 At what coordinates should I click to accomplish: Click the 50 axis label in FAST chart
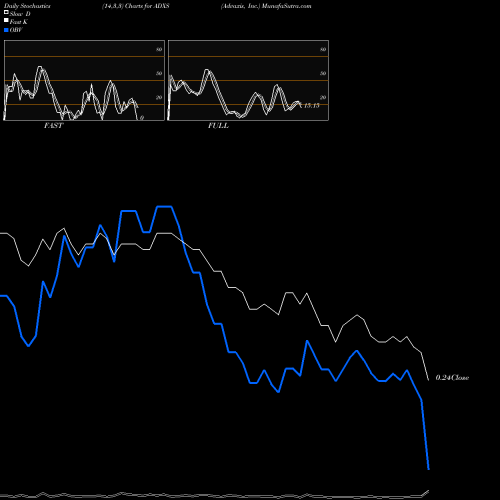(159, 73)
